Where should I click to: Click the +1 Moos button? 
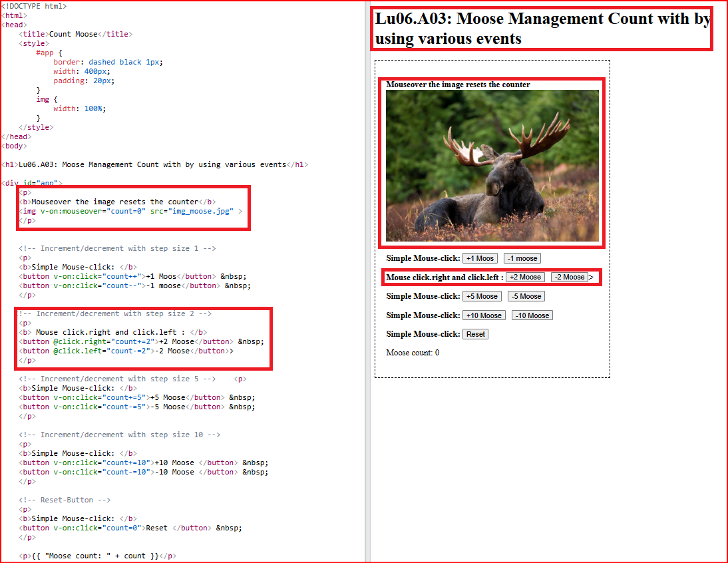[x=480, y=258]
